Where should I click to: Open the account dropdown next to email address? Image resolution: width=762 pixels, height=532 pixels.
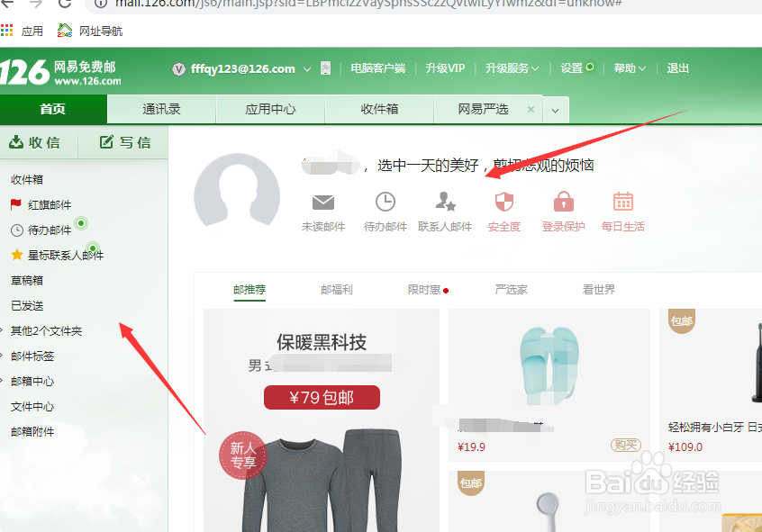click(x=307, y=69)
